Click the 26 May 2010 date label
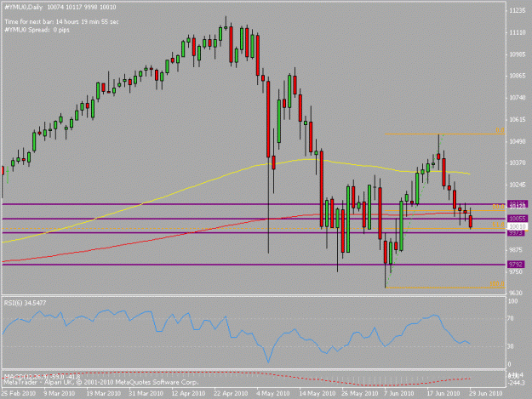Screen dimensions: 532x399 pyautogui.click(x=359, y=394)
